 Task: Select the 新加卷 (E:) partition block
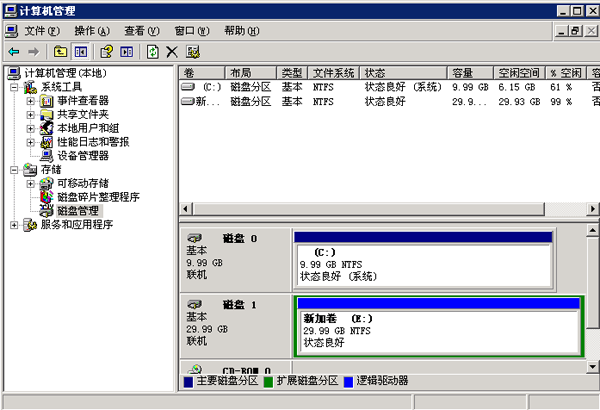[x=438, y=329]
